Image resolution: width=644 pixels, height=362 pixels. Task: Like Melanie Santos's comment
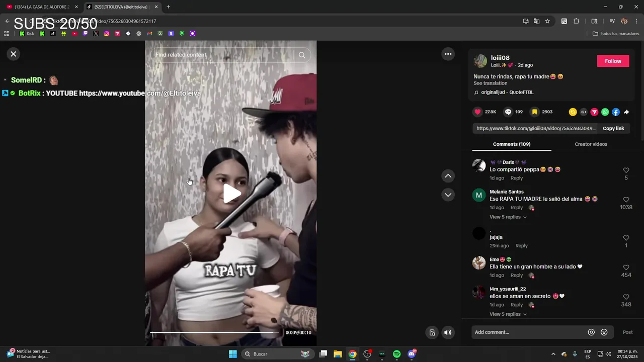(626, 200)
